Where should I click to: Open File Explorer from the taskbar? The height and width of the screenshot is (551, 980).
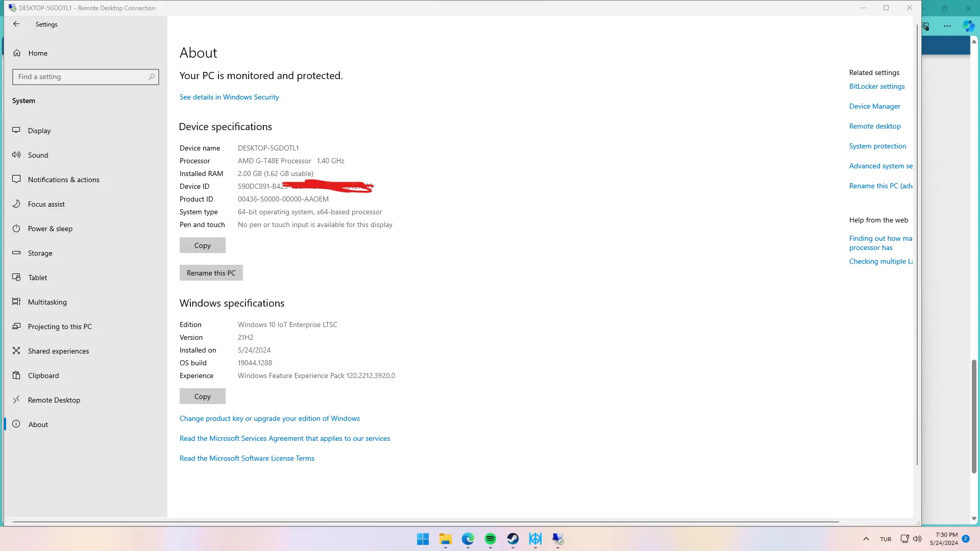click(x=446, y=539)
